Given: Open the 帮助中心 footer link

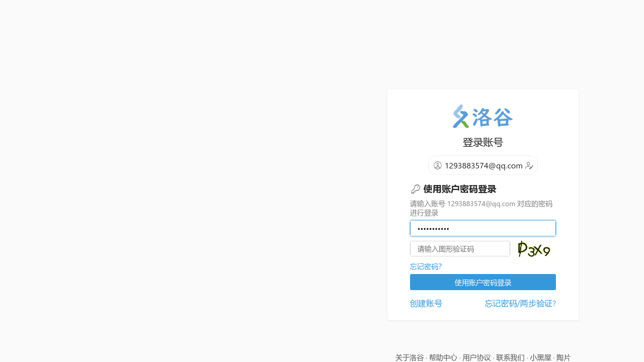Looking at the screenshot, I should (443, 357).
